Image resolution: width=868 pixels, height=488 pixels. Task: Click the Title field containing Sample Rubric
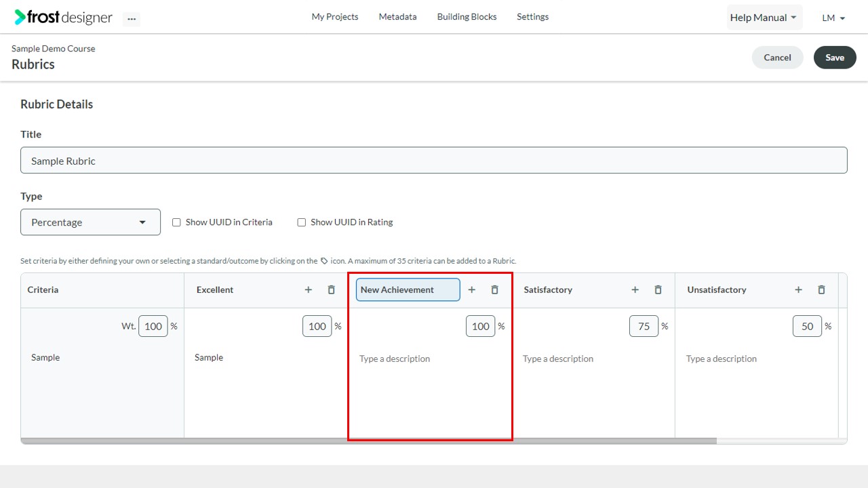(x=434, y=161)
